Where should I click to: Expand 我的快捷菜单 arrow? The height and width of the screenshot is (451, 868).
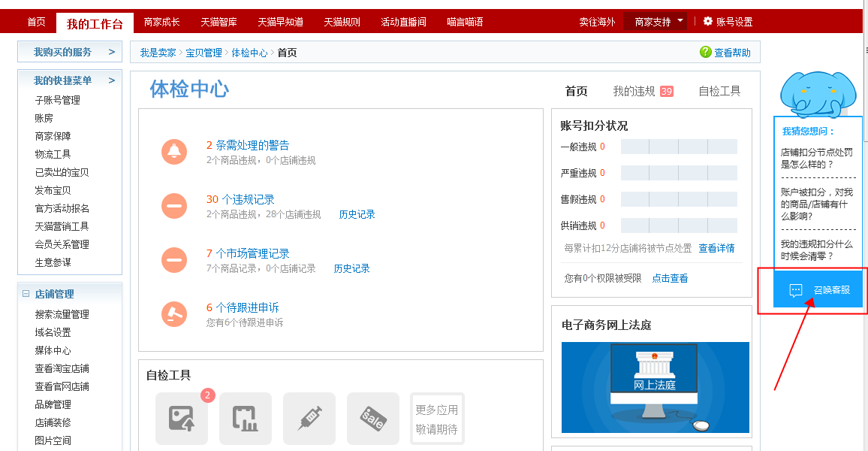pyautogui.click(x=112, y=80)
